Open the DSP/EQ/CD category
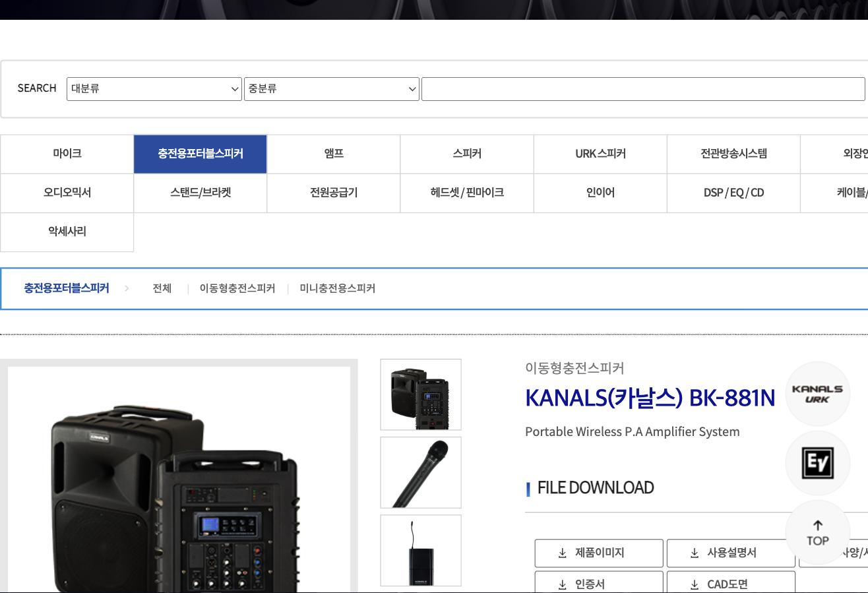Image resolution: width=868 pixels, height=593 pixels. 733,193
